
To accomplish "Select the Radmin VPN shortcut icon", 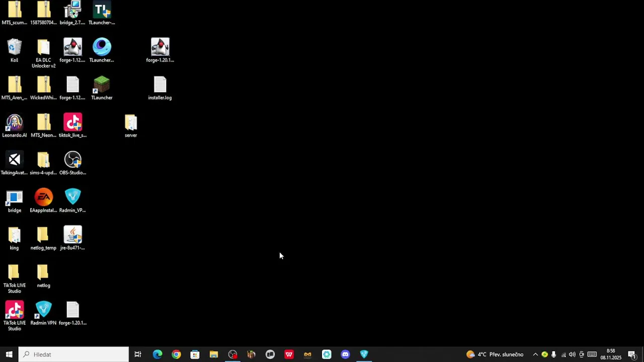I will tap(44, 310).
